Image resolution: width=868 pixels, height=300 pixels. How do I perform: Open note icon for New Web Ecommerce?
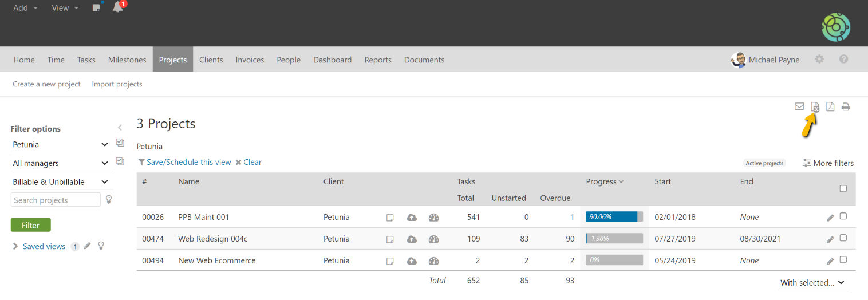390,261
